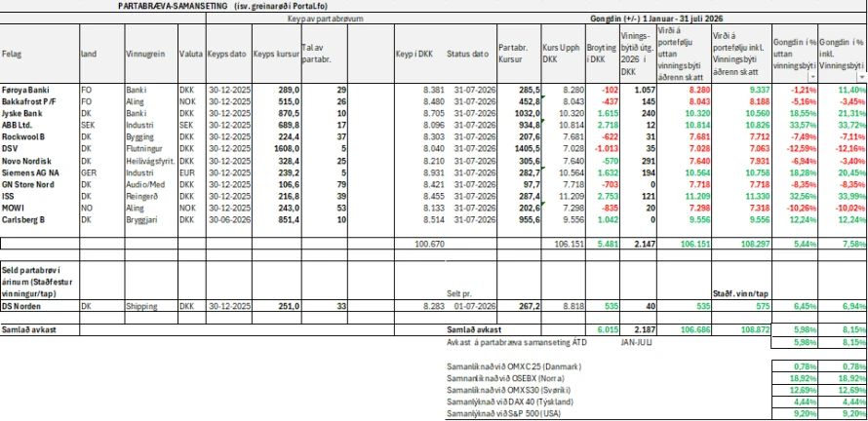
Task: Select the Siemens AG NA company cell
Action: [40, 172]
